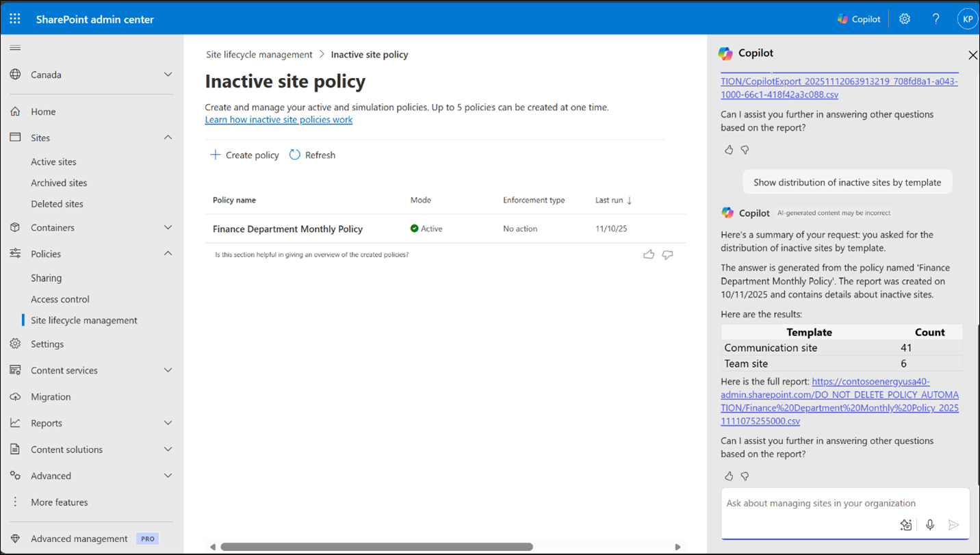Open the KP account avatar
The height and width of the screenshot is (555, 980).
[x=967, y=18]
